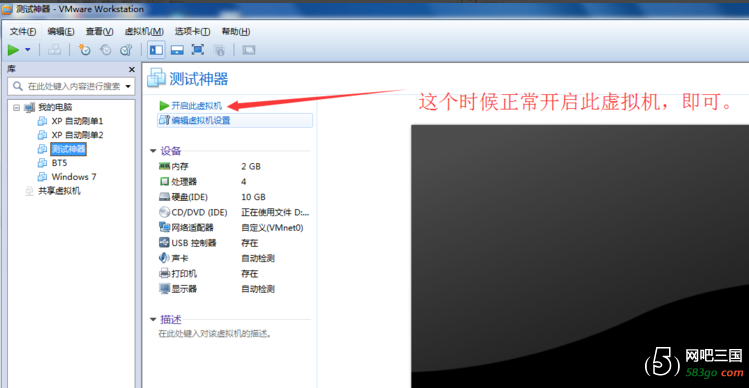Select the CD/DVD (IDE) device row

click(234, 212)
